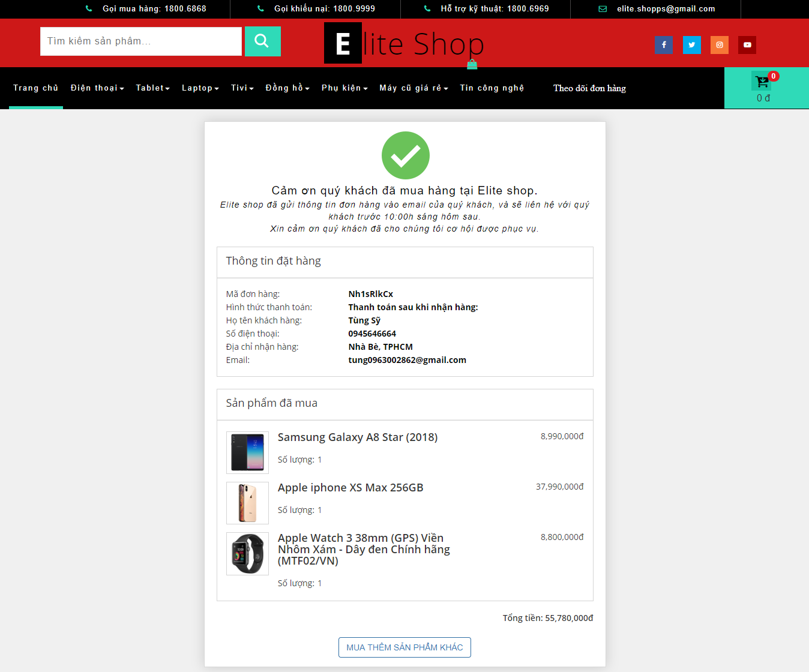The height and width of the screenshot is (672, 809).
Task: Open Tin công nghệ menu item
Action: (492, 88)
